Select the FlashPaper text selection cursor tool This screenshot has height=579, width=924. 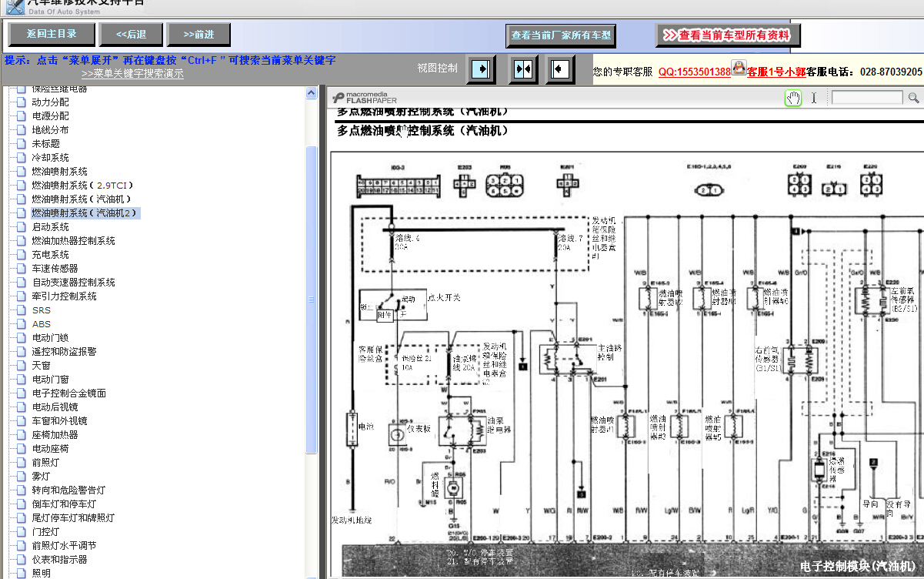click(814, 98)
